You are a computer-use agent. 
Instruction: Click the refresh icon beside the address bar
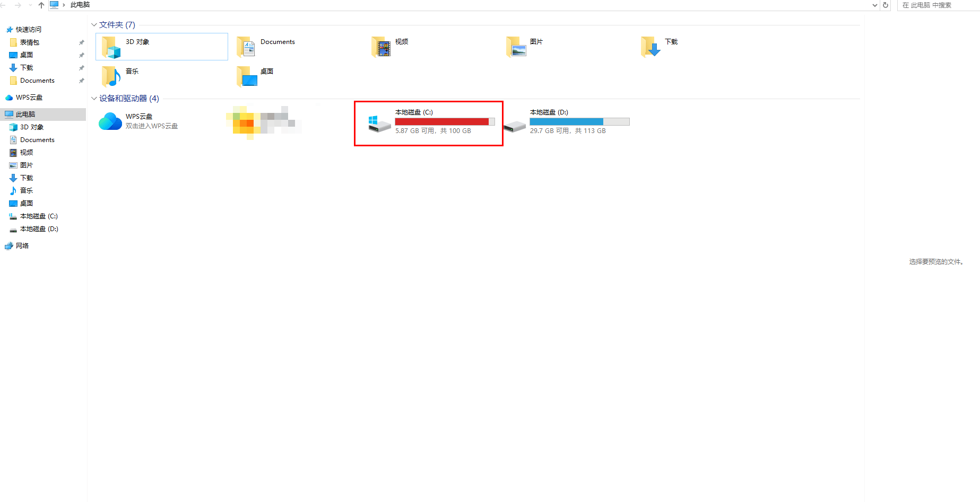[886, 5]
